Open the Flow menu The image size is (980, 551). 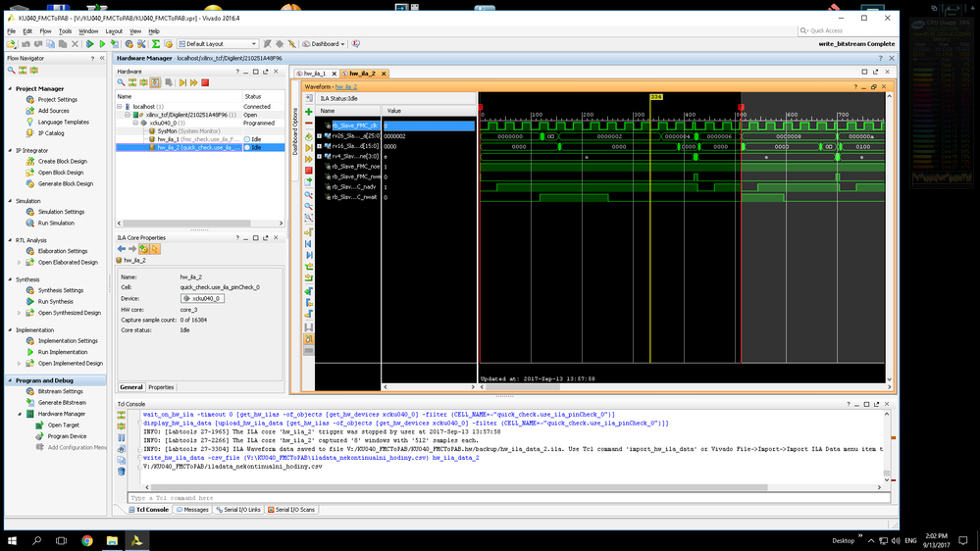point(46,31)
